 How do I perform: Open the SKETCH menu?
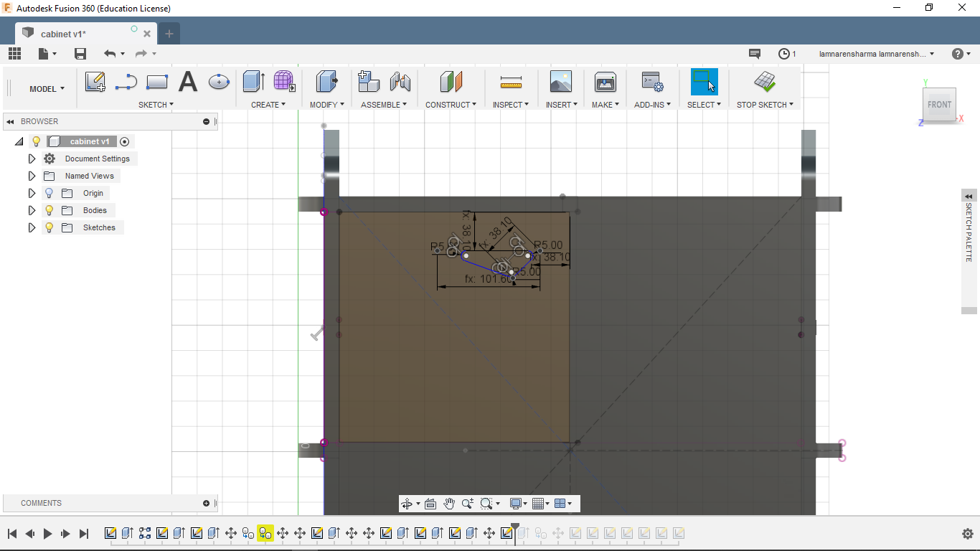tap(156, 105)
